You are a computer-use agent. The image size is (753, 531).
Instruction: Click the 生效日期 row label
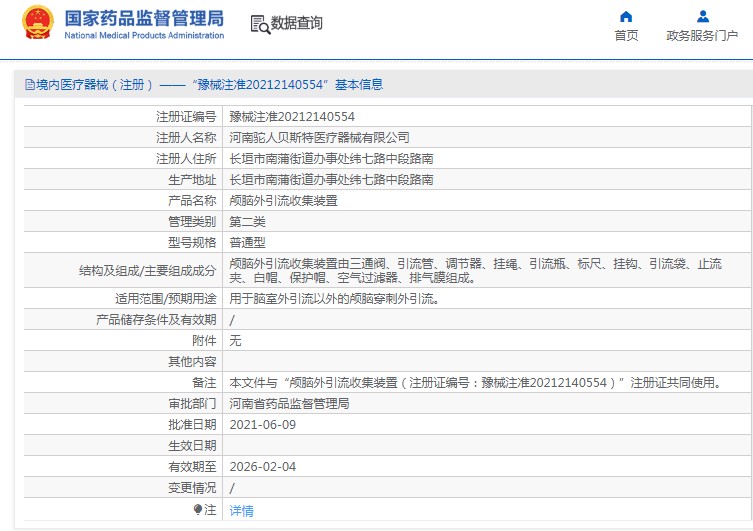click(192, 446)
